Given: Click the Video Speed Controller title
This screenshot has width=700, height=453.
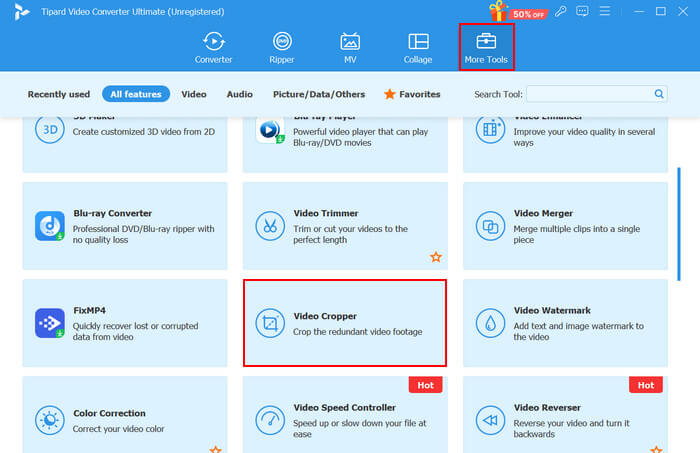Looking at the screenshot, I should [345, 407].
